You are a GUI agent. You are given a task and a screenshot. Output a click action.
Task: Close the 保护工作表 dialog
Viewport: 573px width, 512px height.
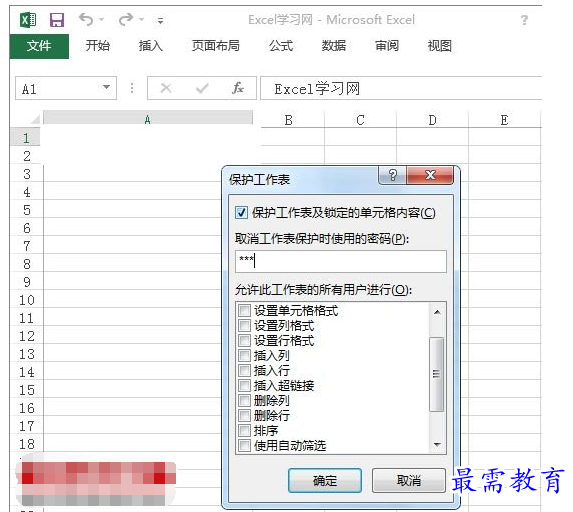click(x=430, y=175)
